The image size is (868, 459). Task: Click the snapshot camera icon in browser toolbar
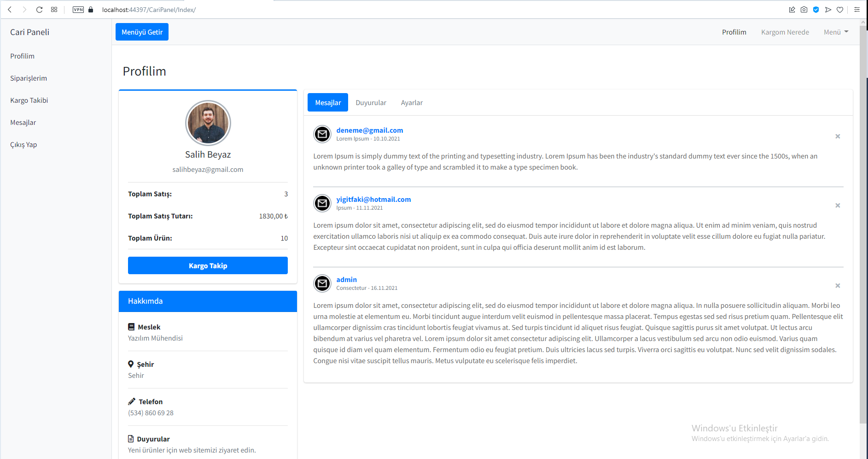click(x=804, y=10)
